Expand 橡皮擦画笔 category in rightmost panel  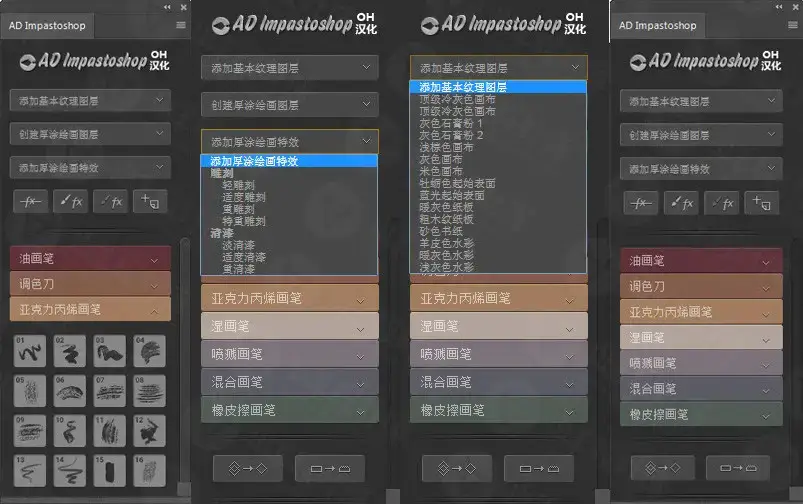tap(701, 414)
